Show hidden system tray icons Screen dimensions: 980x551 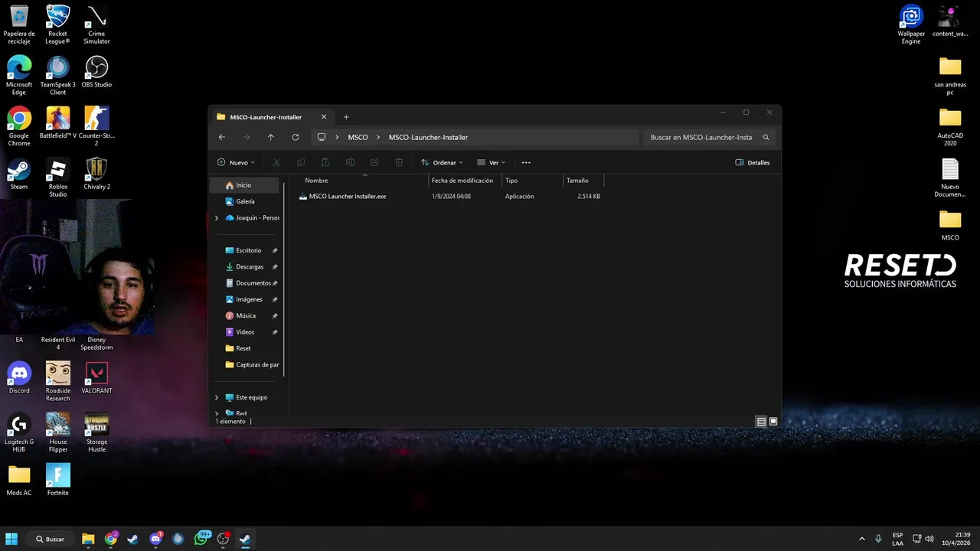862,539
